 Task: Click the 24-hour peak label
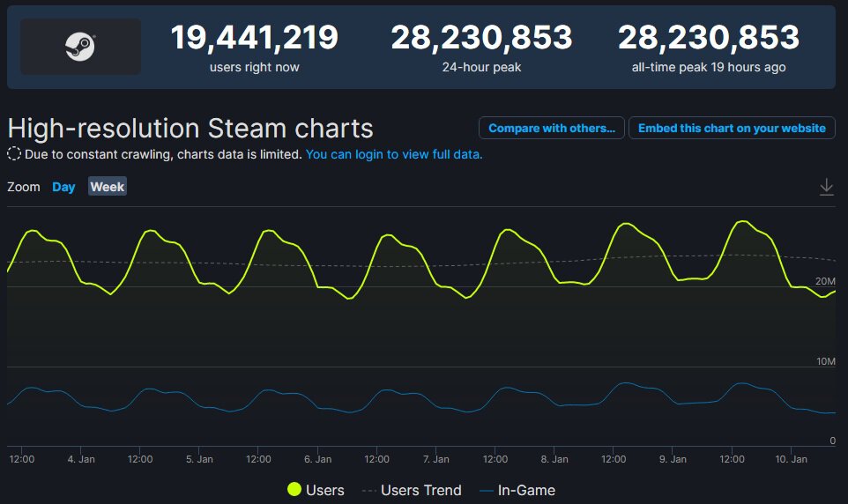coord(481,67)
